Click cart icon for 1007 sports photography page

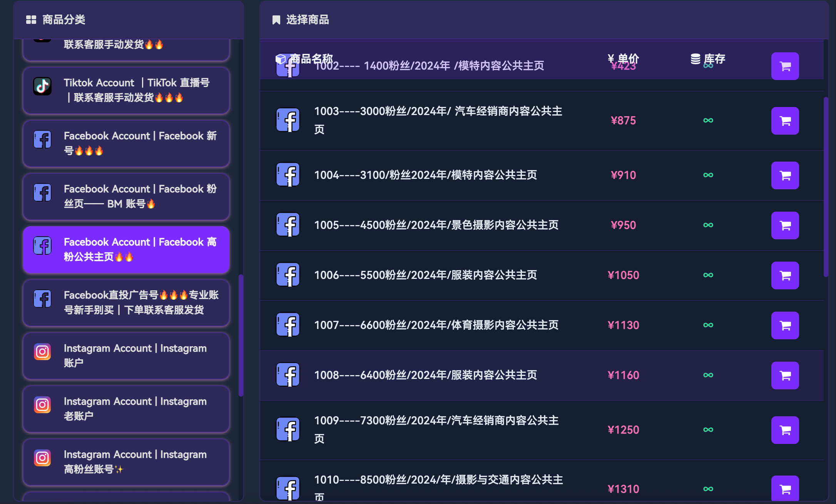click(785, 325)
